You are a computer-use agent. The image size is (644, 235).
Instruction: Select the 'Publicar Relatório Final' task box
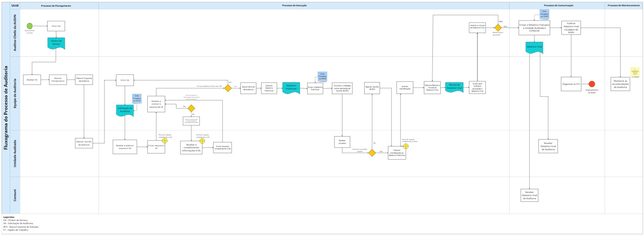click(571, 28)
